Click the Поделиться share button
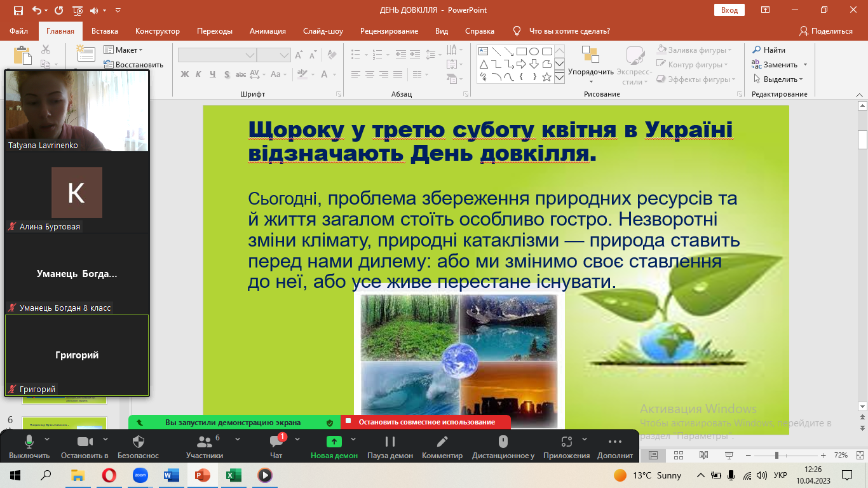This screenshot has width=868, height=488. pos(826,31)
